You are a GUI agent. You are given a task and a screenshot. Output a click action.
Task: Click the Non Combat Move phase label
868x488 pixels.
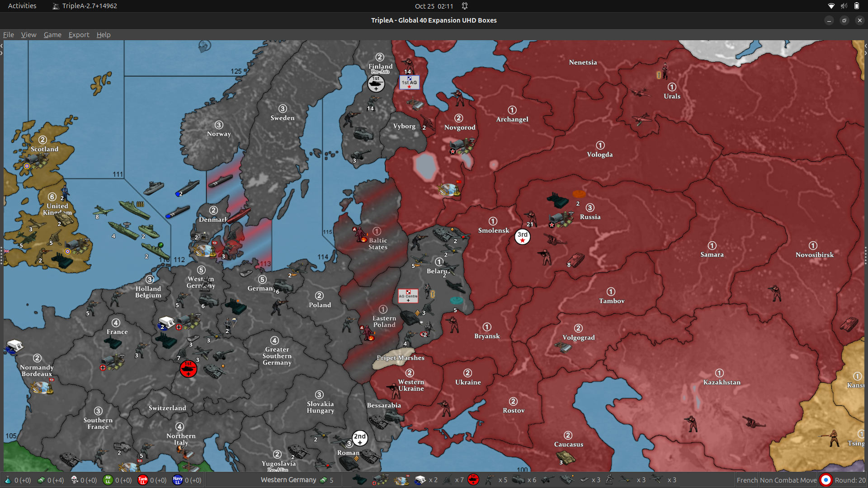point(788,480)
